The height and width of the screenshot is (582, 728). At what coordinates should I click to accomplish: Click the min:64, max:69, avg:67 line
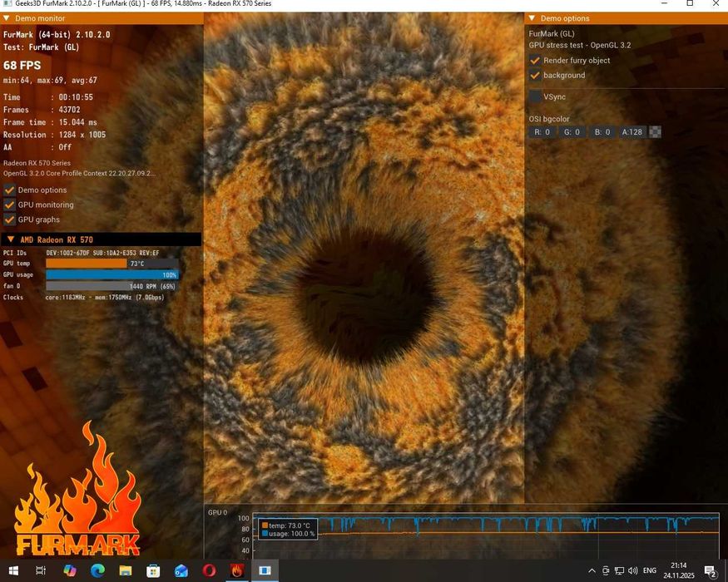coord(50,81)
